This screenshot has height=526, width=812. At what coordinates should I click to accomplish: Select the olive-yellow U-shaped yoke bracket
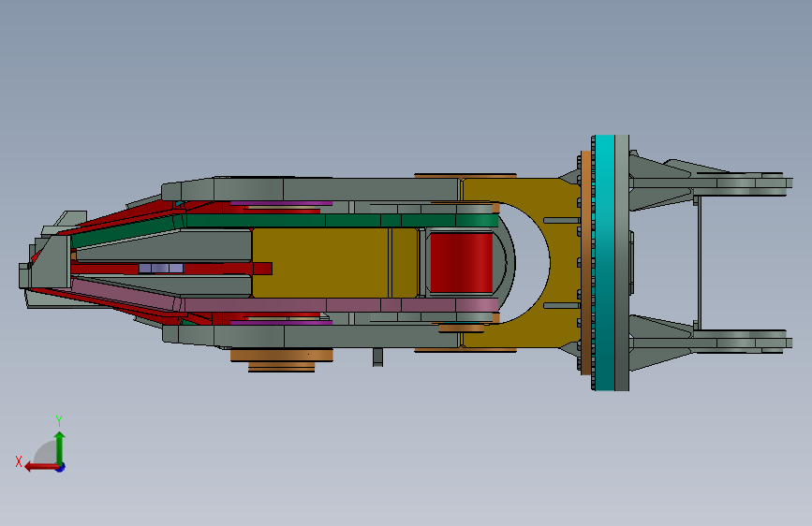[565, 262]
